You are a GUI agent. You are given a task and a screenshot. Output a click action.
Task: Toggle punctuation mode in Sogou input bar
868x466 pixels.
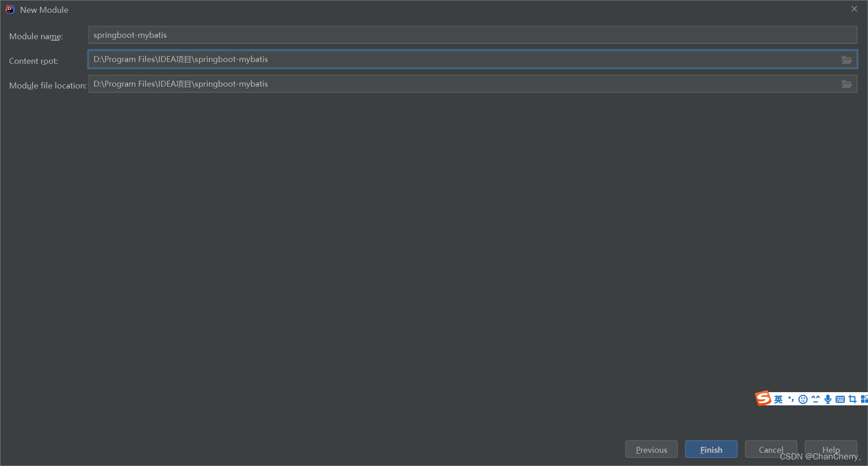coord(791,399)
